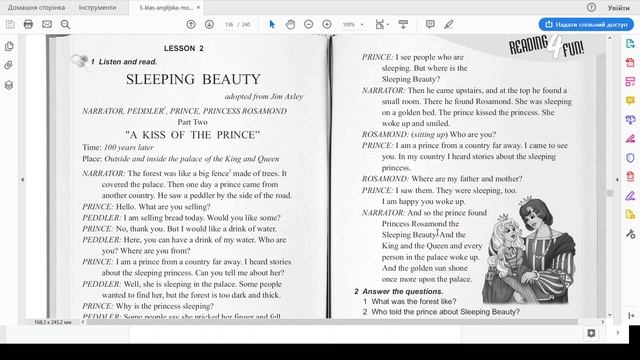Go to the next page arrow
This screenshot has height=360, width=640.
pyautogui.click(x=209, y=24)
